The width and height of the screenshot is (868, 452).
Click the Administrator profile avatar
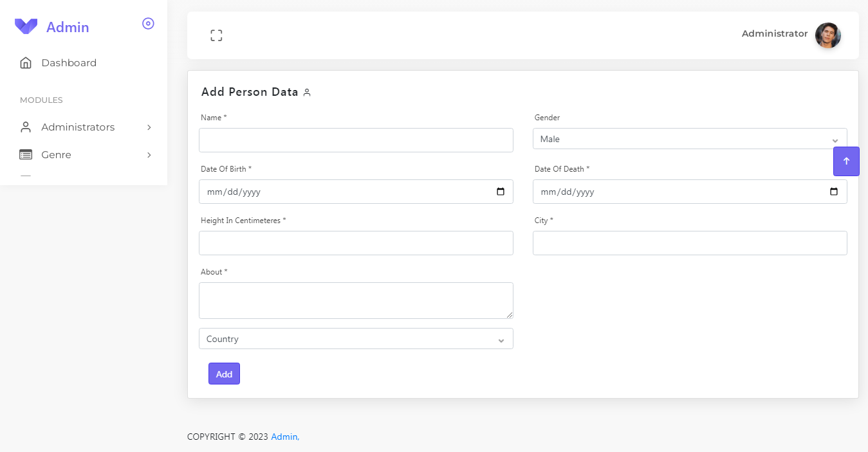coord(828,35)
